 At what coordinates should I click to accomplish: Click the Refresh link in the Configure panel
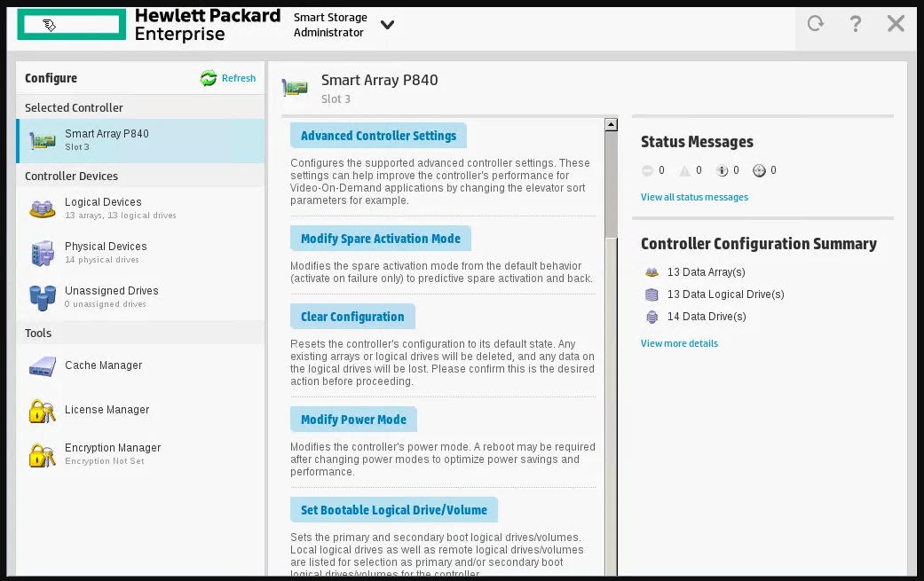click(x=239, y=78)
